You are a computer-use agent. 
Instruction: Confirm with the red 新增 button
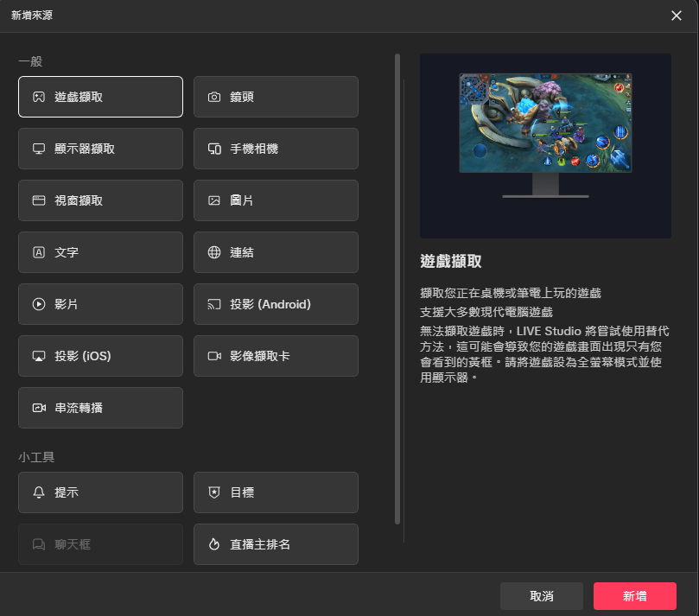click(x=635, y=596)
